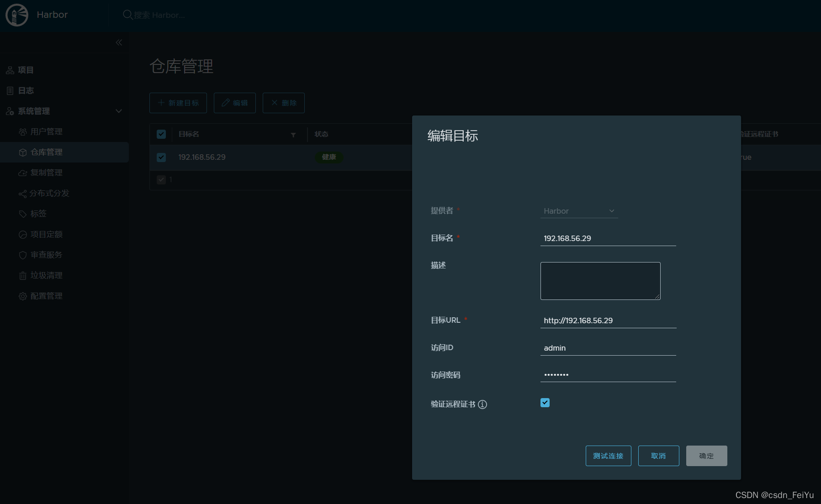The height and width of the screenshot is (504, 821).
Task: Click 取消 to cancel editing
Action: click(x=658, y=456)
